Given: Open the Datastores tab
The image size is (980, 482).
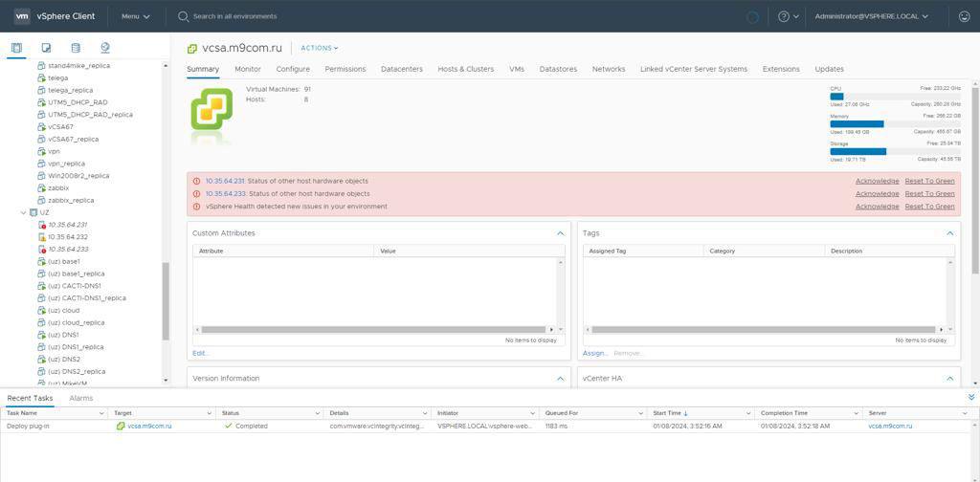Looking at the screenshot, I should 558,69.
